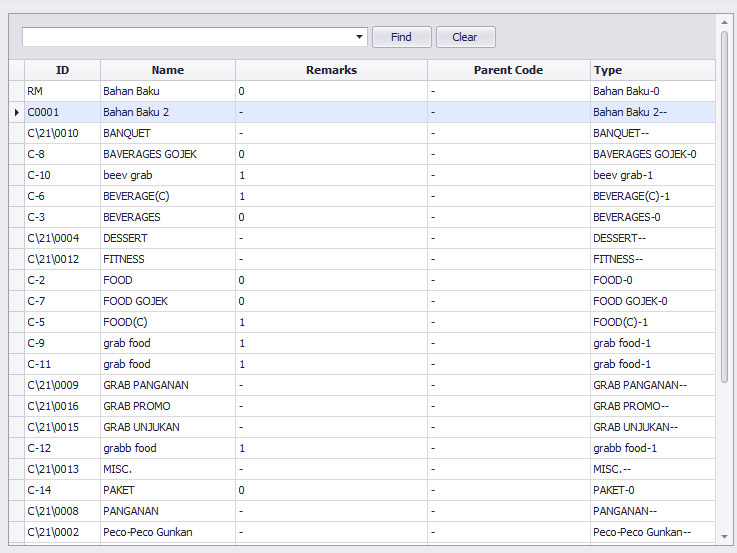Click the BAVERAGES GOJEK-0 type cell
The image size is (737, 553).
coord(653,154)
